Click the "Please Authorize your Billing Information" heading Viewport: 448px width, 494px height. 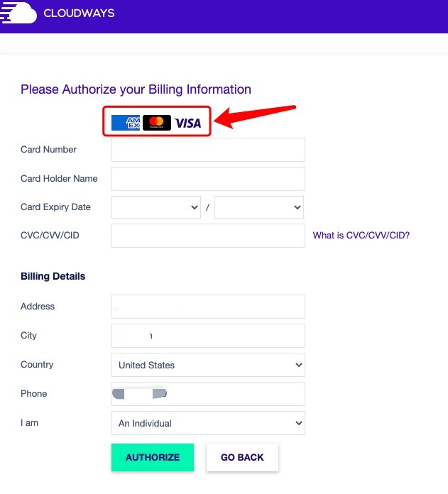tap(136, 89)
